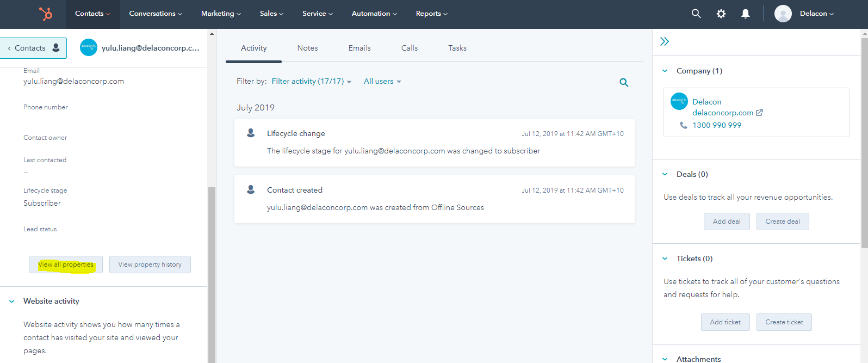Click the person icon on Contact created entry
The width and height of the screenshot is (868, 363).
[251, 189]
